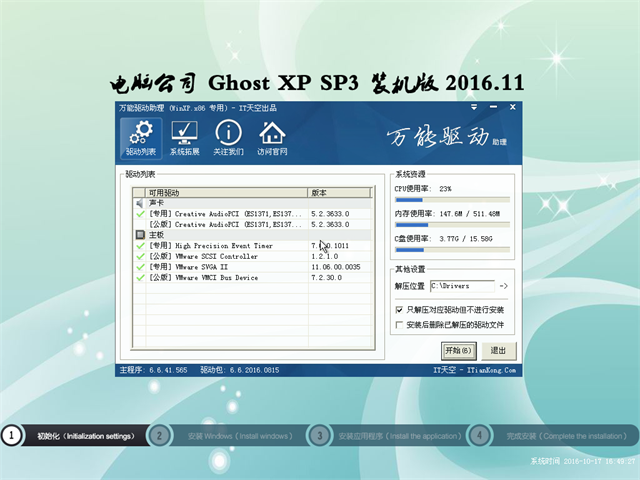Toggle check for High Precision Event Timer
The image size is (640, 480).
pos(140,246)
